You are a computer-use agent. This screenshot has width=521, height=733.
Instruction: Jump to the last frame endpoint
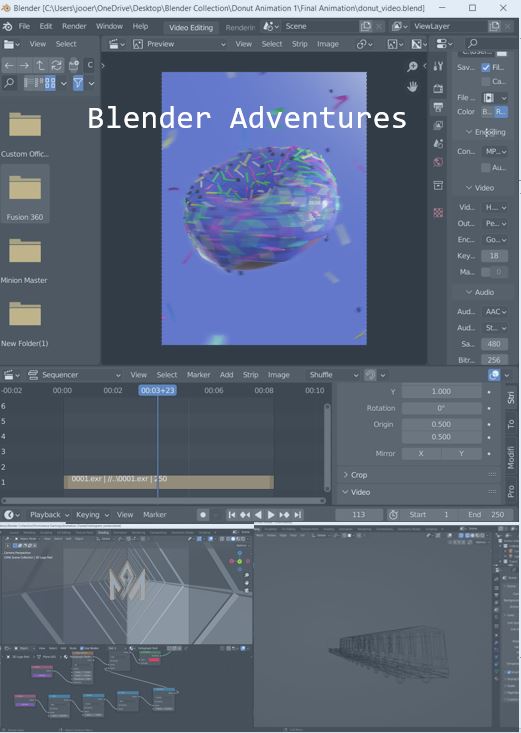(x=297, y=515)
